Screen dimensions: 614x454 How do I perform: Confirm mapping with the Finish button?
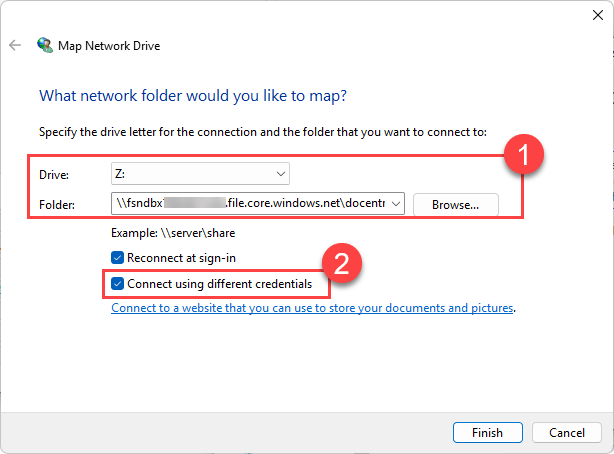pos(488,432)
